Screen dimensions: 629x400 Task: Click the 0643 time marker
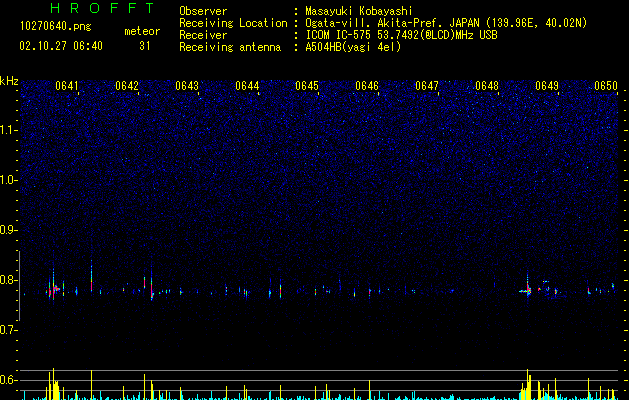point(187,86)
